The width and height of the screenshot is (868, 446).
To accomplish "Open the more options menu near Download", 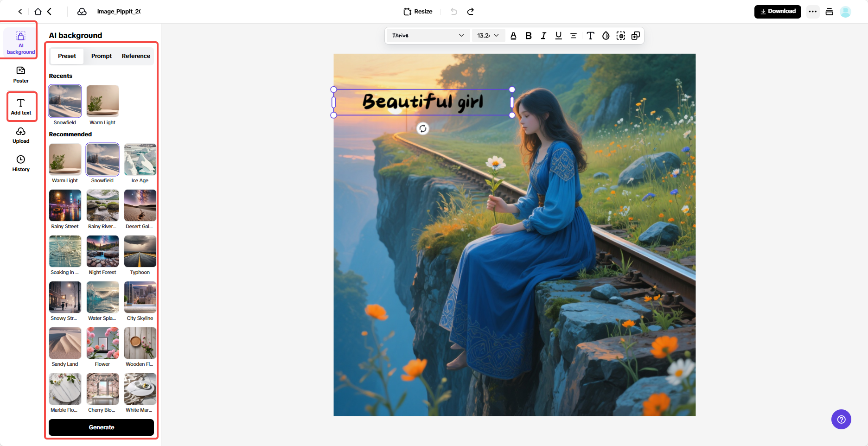I will coord(813,11).
